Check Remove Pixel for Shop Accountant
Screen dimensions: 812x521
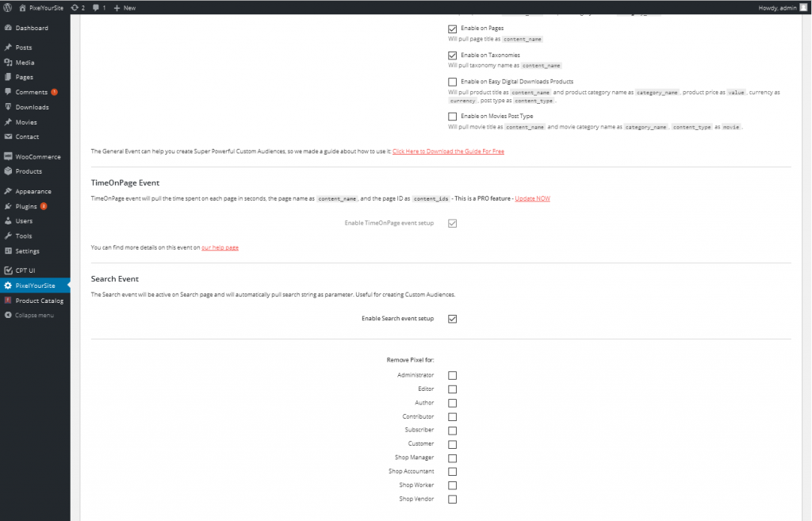[452, 471]
